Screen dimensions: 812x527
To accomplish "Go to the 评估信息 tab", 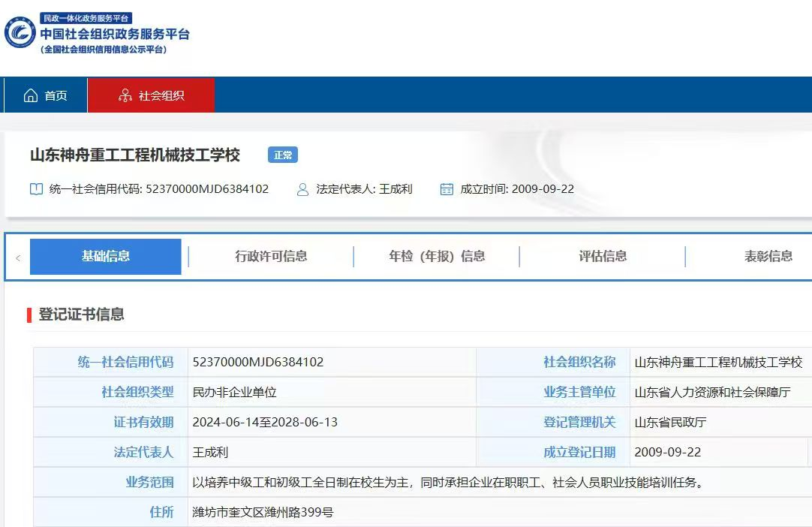I will coord(603,256).
